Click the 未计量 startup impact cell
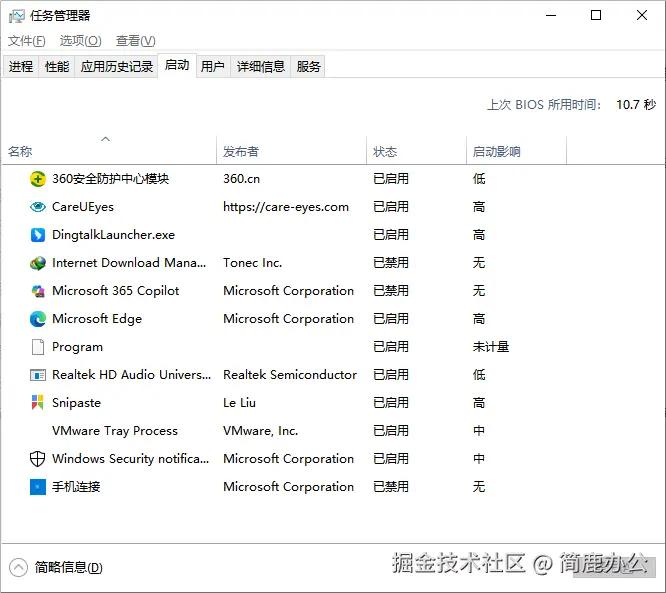Screen dimensions: 666x593 tap(491, 347)
